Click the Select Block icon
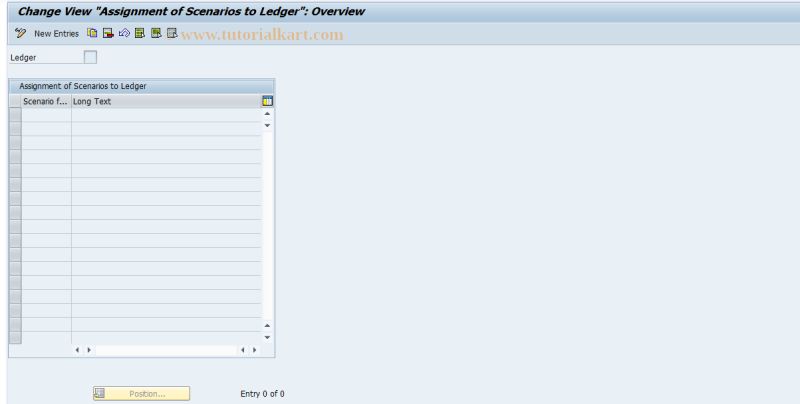The image size is (800, 404). point(156,33)
